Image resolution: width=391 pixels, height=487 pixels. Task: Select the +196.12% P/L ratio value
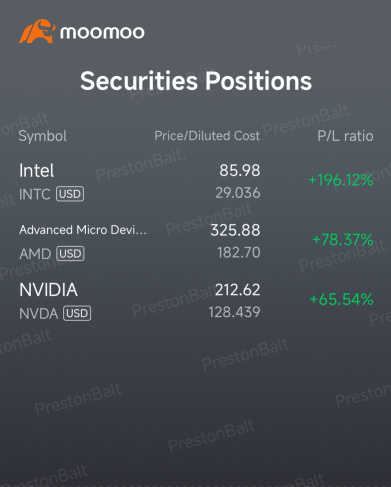click(x=341, y=180)
